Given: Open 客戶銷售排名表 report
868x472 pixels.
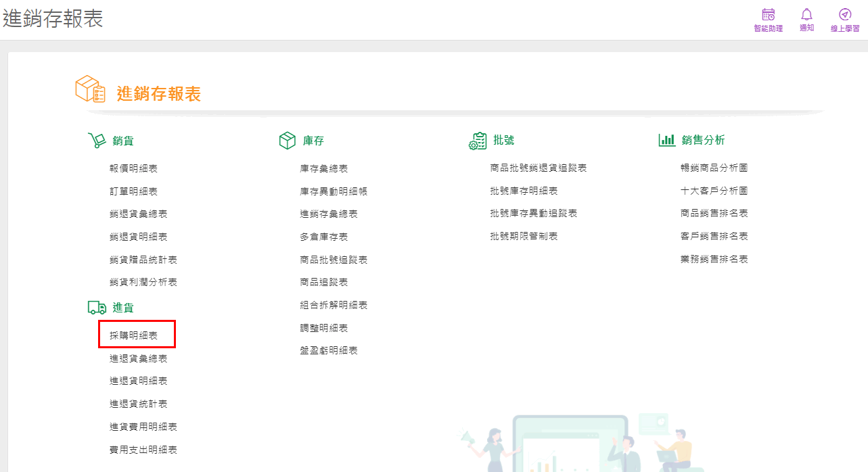Looking at the screenshot, I should point(714,236).
